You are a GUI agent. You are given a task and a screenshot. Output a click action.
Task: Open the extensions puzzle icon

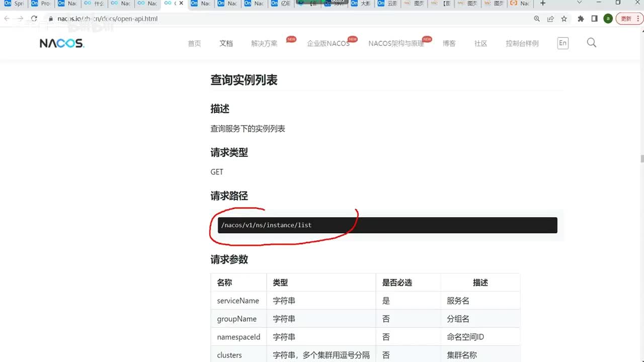pos(581,19)
